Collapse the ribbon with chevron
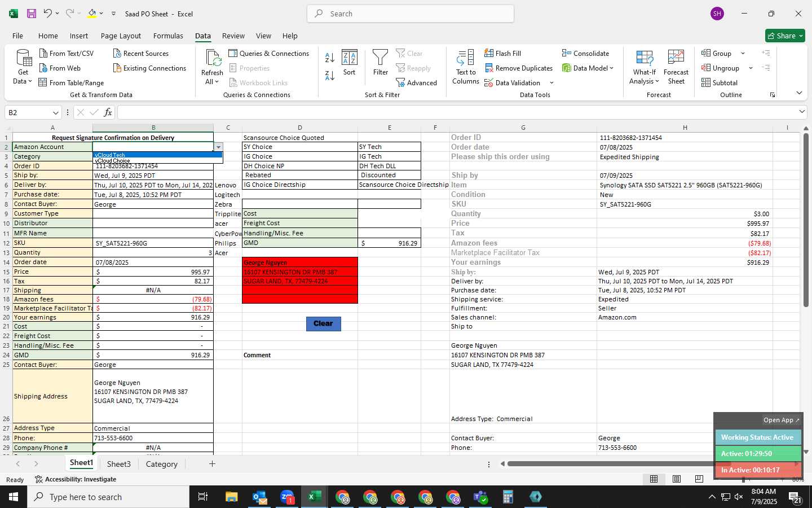 click(799, 93)
